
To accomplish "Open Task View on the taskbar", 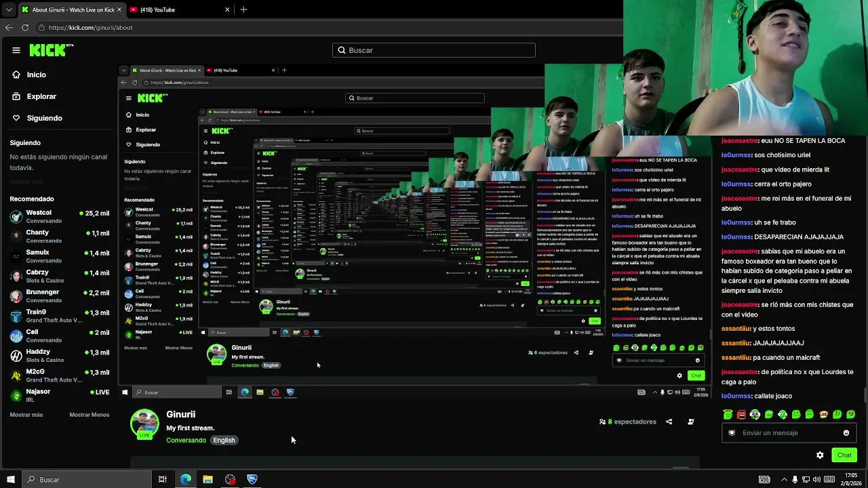I will tap(163, 479).
